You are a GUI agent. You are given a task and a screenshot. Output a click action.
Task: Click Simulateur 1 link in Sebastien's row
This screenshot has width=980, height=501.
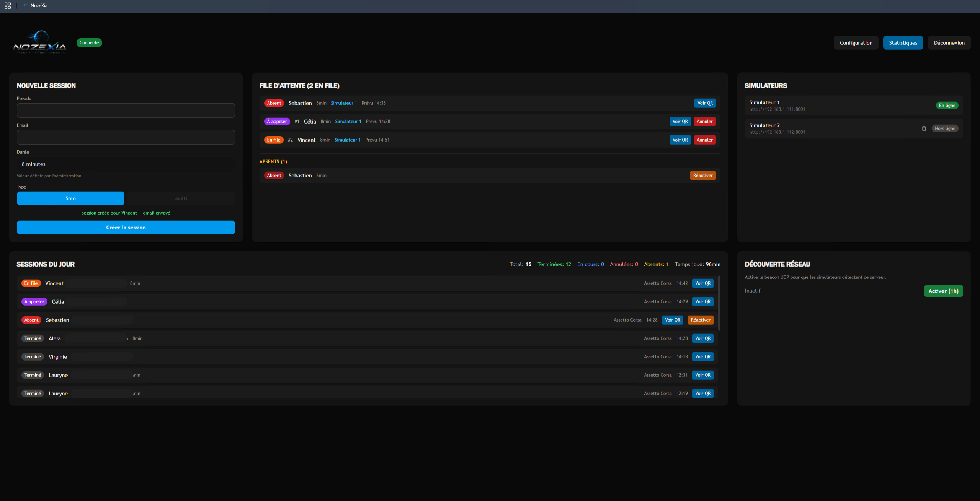344,103
